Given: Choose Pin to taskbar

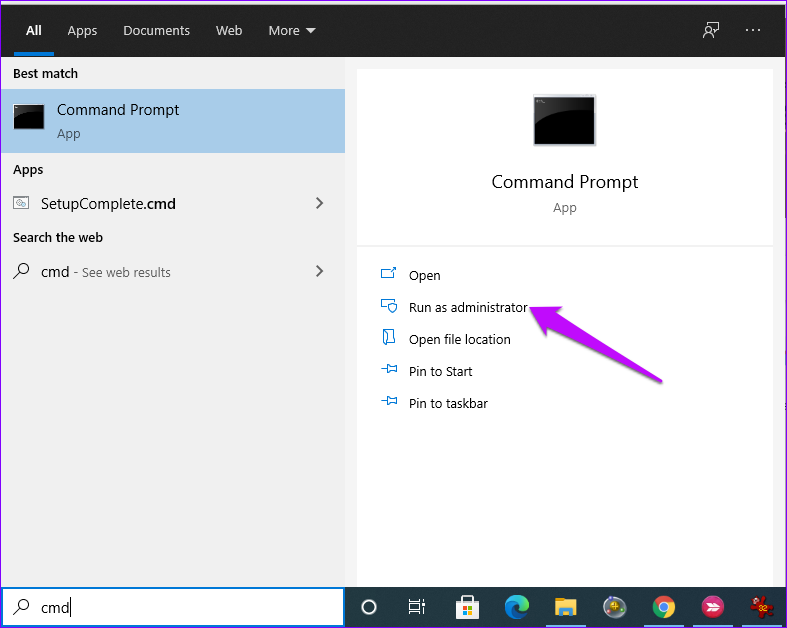Looking at the screenshot, I should (448, 404).
